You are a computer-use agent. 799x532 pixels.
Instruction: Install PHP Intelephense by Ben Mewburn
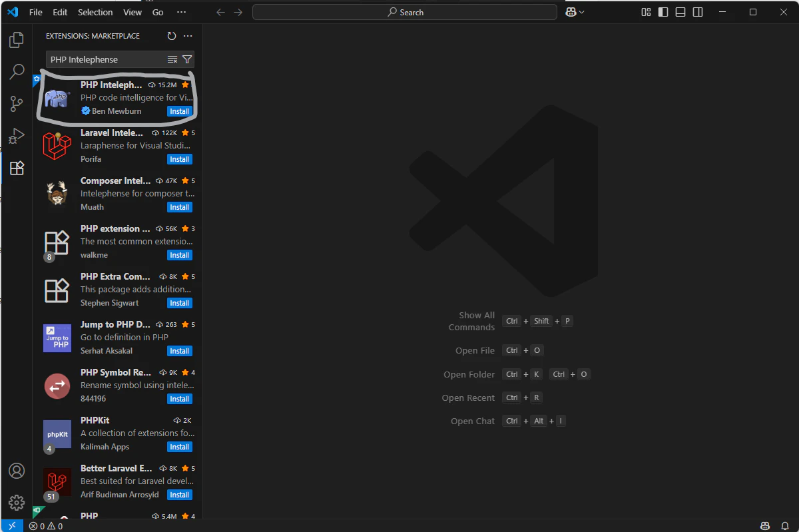[x=180, y=111]
